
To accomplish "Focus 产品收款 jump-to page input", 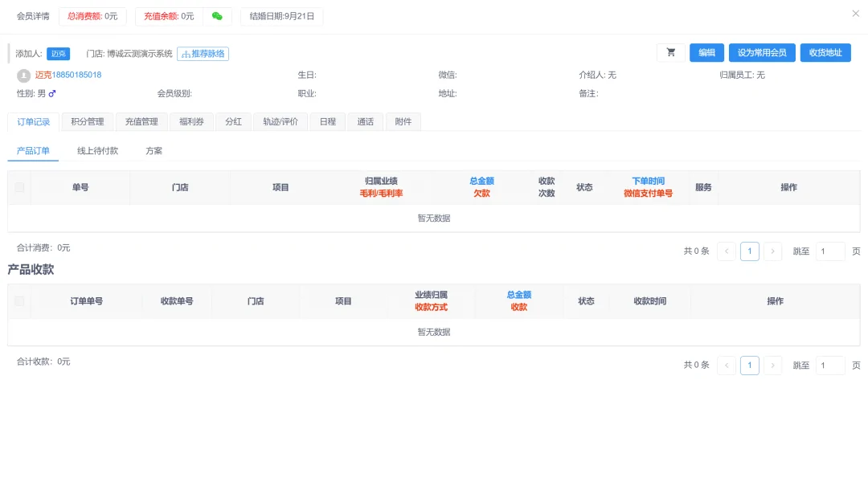I will 829,366.
